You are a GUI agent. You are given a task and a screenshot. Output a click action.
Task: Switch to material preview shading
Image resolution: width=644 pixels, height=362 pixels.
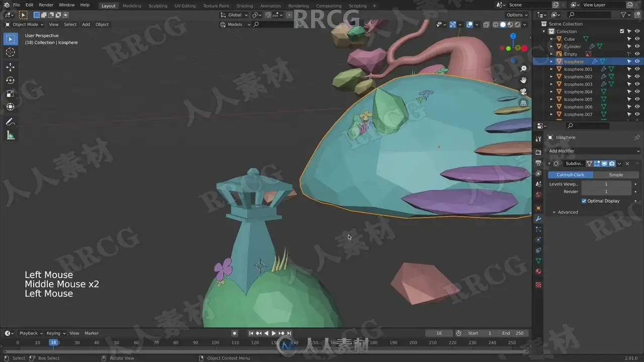point(510,25)
